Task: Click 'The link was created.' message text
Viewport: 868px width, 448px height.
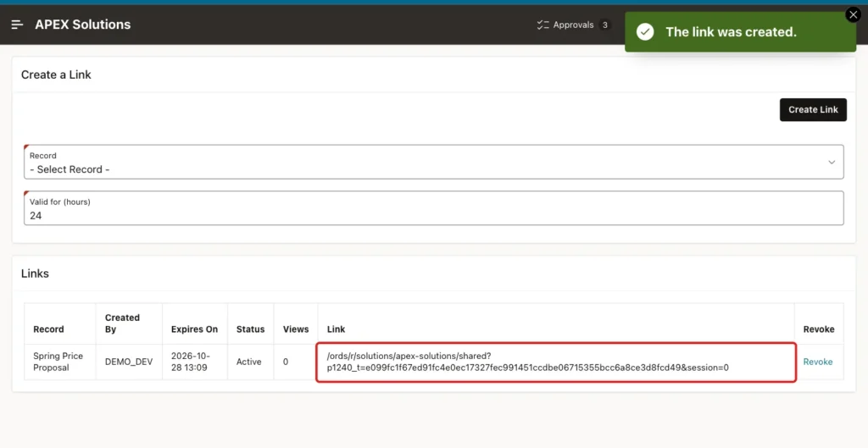Action: pyautogui.click(x=731, y=32)
